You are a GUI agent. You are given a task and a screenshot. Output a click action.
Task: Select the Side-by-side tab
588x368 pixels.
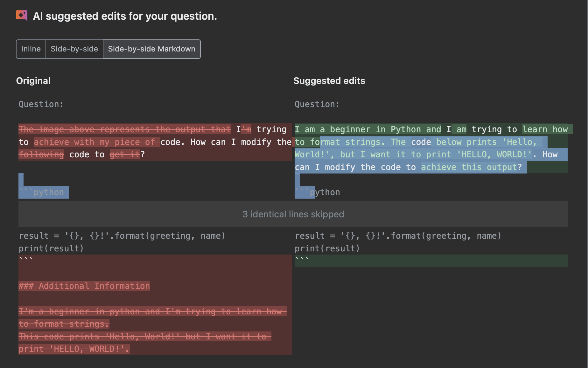74,49
